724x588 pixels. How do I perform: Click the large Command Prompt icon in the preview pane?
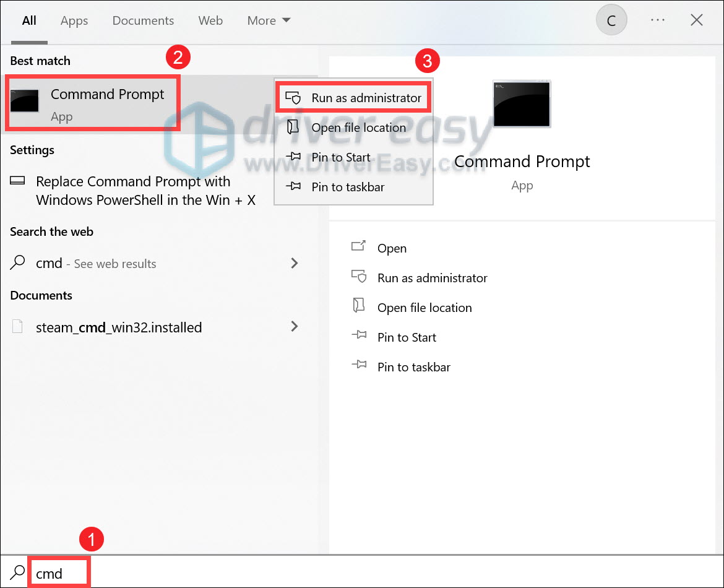click(x=522, y=104)
